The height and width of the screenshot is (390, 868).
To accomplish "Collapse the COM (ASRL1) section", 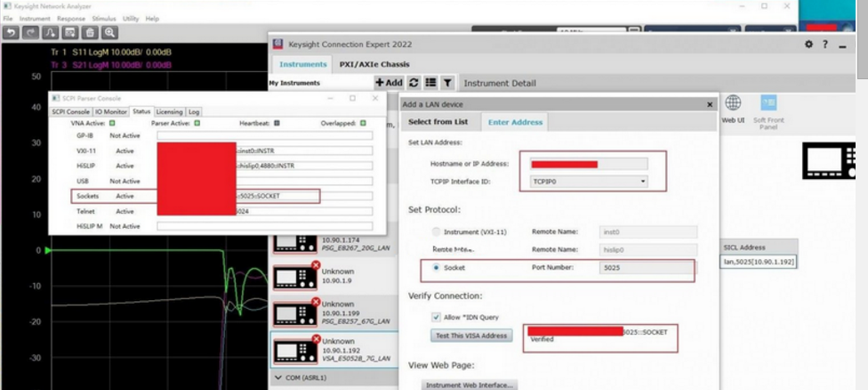I will point(278,378).
